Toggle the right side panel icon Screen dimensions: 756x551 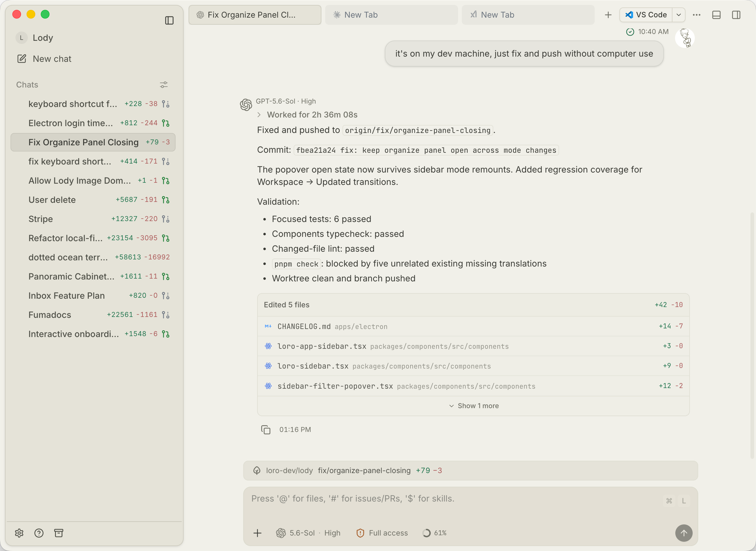pos(736,15)
